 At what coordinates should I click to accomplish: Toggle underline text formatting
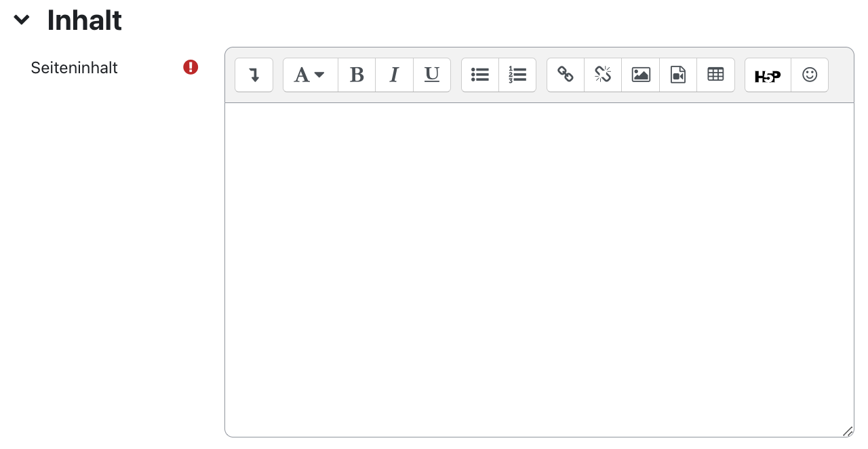tap(432, 75)
